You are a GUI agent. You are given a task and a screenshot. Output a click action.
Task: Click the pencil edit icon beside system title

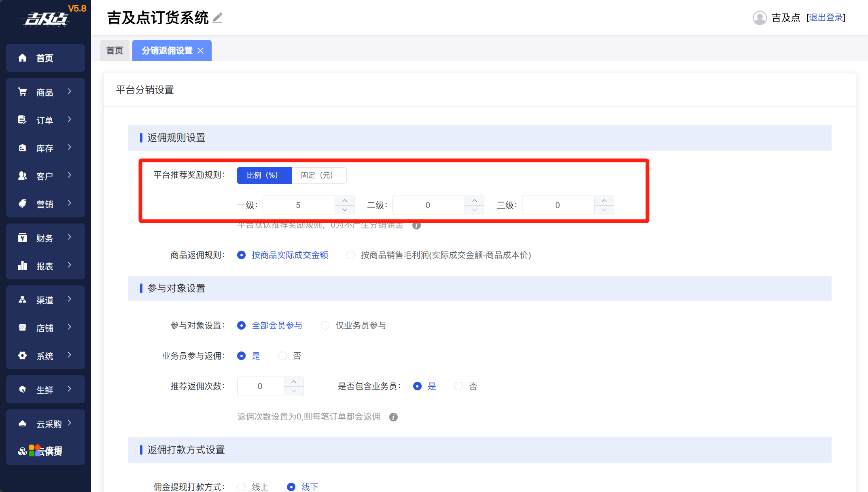[x=218, y=18]
